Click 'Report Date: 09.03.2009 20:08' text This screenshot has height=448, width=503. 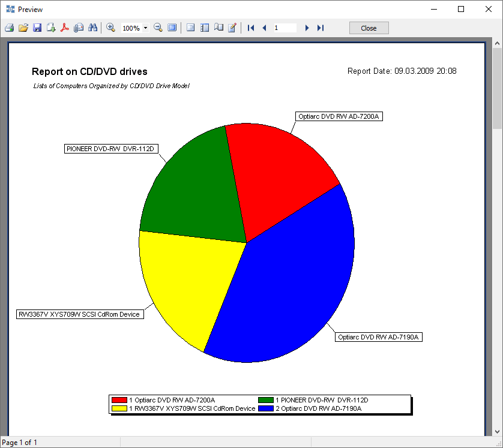pos(402,71)
